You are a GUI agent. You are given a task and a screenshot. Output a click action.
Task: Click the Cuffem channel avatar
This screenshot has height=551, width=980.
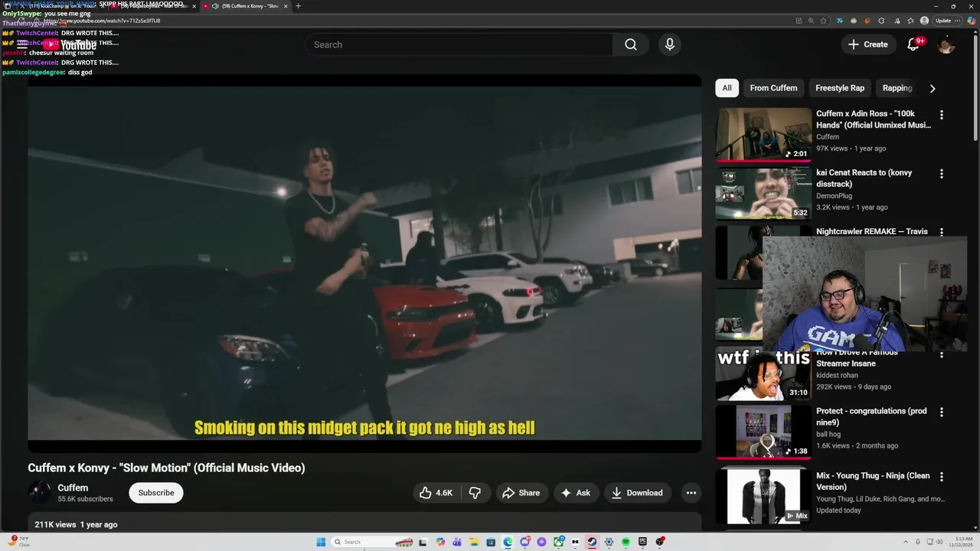click(39, 493)
